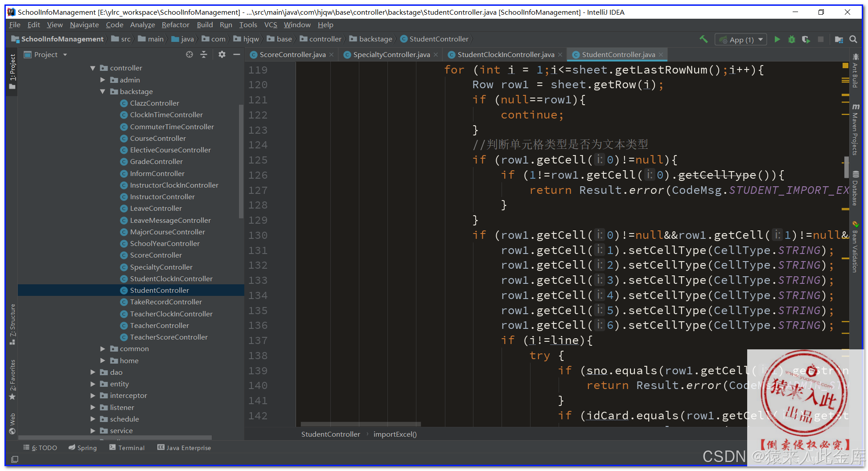Toggle tool window bars bottom-left icon

(x=15, y=459)
